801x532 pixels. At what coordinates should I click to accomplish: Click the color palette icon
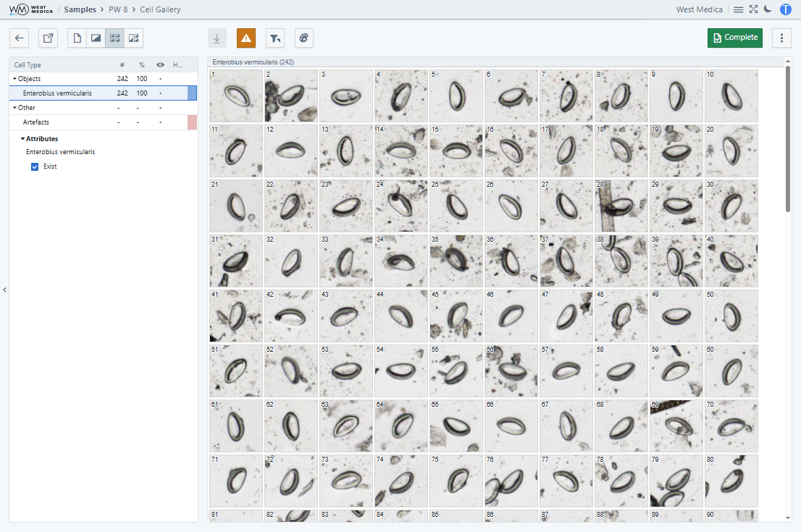tap(304, 38)
